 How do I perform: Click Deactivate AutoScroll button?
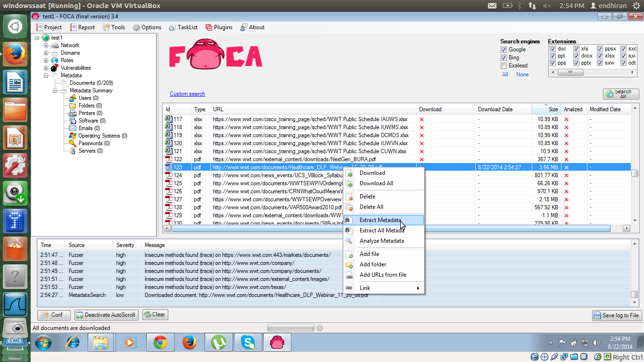pyautogui.click(x=106, y=315)
